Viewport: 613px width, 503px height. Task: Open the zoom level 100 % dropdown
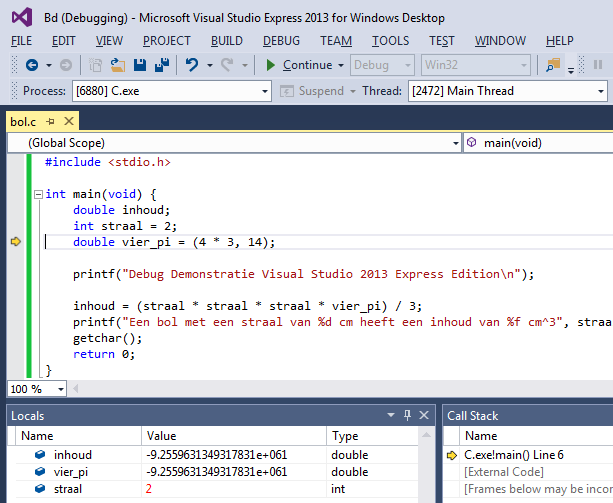(60, 389)
